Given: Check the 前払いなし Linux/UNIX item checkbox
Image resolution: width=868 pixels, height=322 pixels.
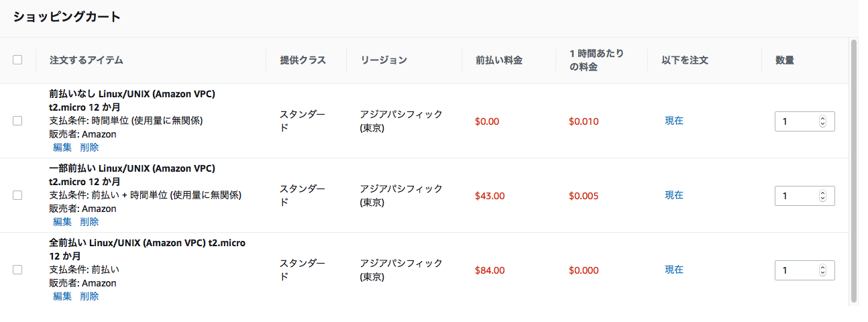Looking at the screenshot, I should coord(17,121).
